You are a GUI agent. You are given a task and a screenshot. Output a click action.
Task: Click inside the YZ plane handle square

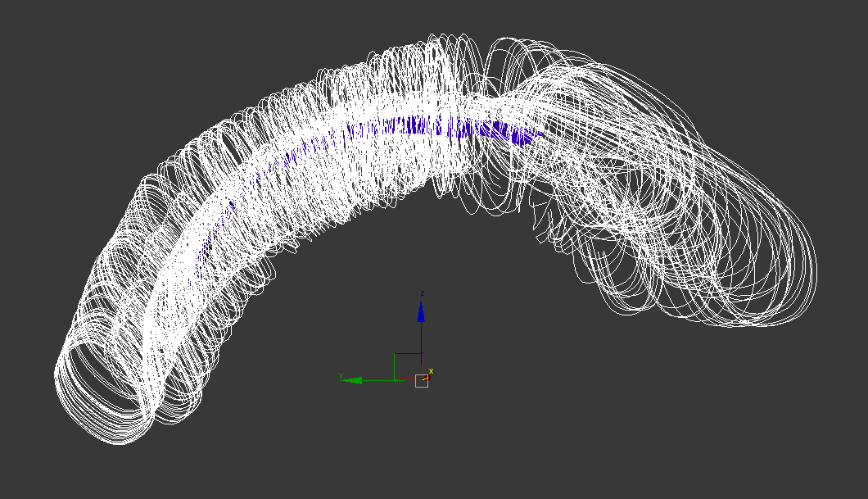point(407,366)
